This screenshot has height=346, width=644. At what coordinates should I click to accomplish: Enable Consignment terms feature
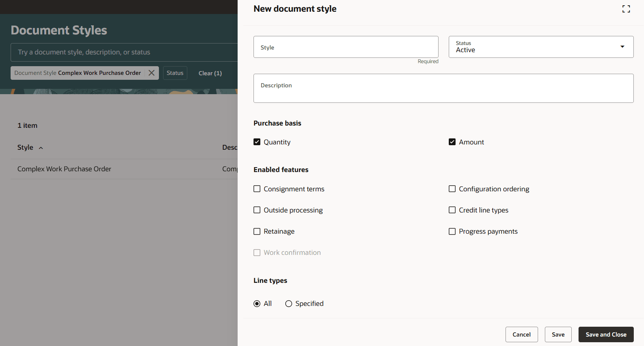click(x=257, y=189)
